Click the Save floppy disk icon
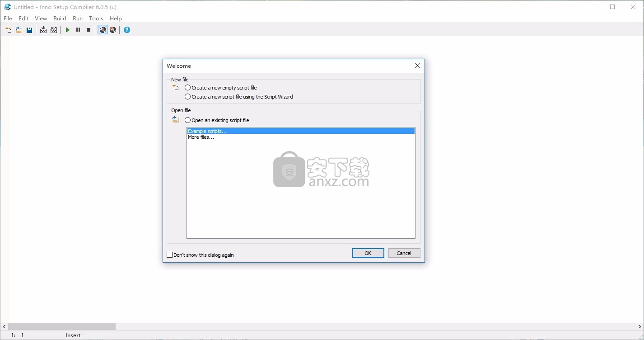644x340 pixels. (29, 30)
